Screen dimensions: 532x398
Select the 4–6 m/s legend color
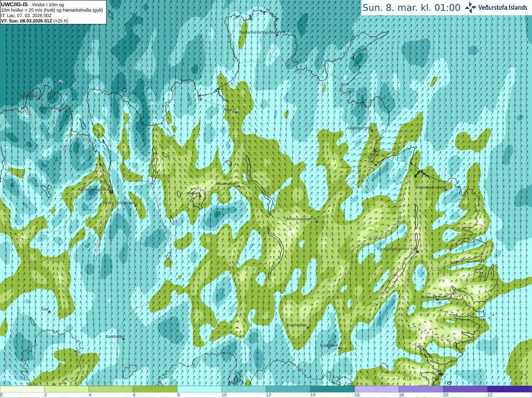(x=111, y=389)
